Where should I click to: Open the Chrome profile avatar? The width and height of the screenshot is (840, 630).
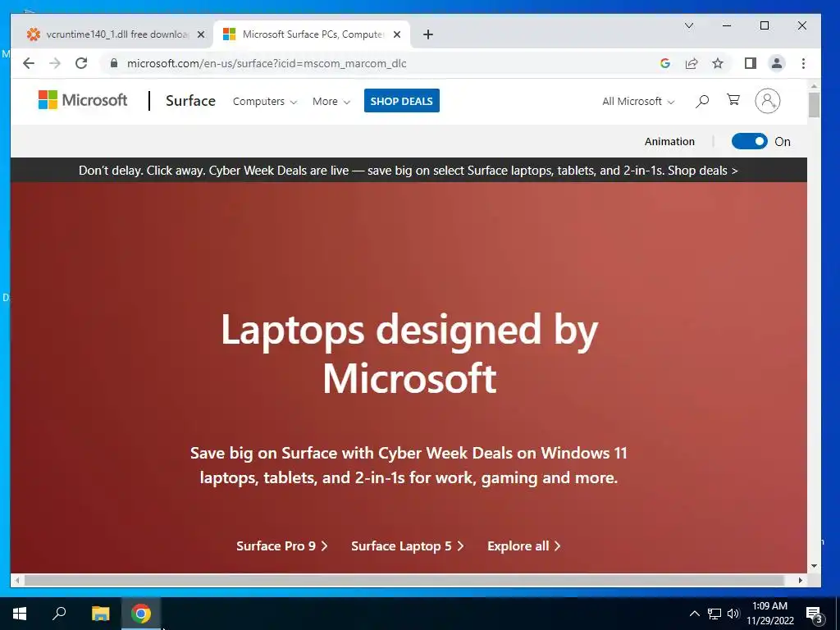(x=776, y=63)
